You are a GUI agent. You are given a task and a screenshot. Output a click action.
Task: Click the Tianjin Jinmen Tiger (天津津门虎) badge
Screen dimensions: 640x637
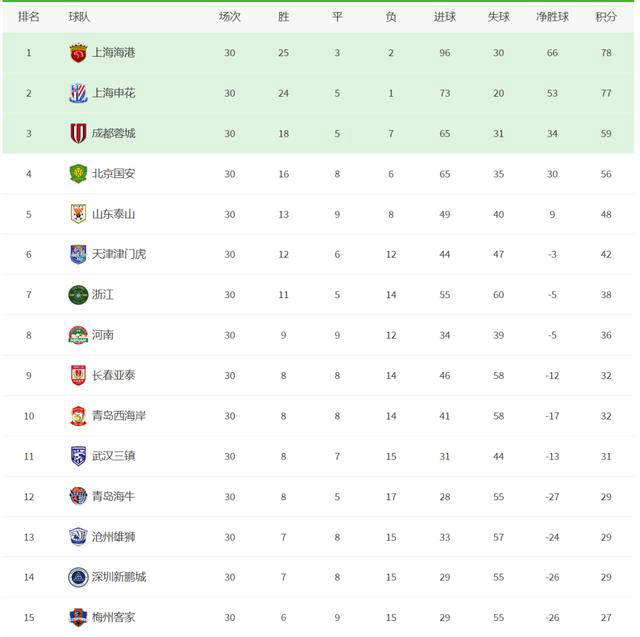click(x=78, y=254)
